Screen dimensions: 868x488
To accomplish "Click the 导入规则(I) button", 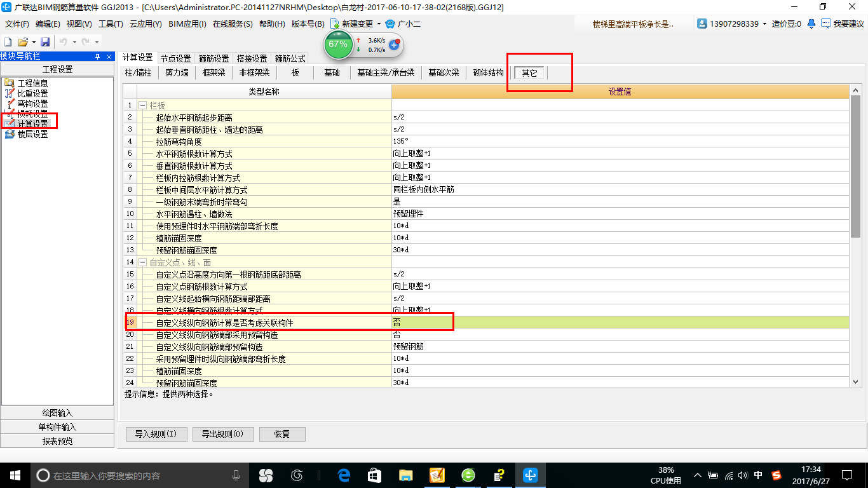I will coord(156,434).
